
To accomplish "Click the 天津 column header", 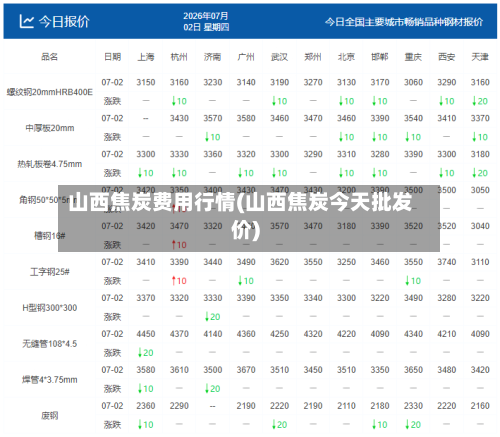I will 480,57.
